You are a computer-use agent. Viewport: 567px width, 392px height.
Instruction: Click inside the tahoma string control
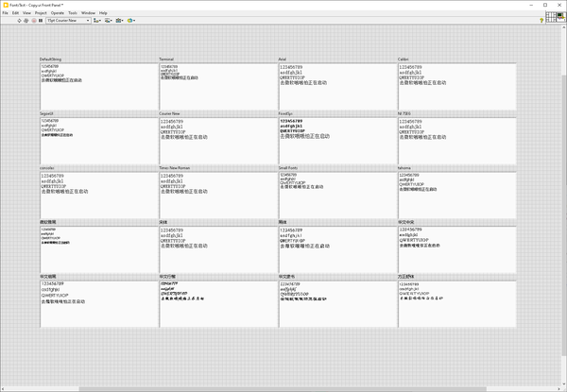pos(456,196)
